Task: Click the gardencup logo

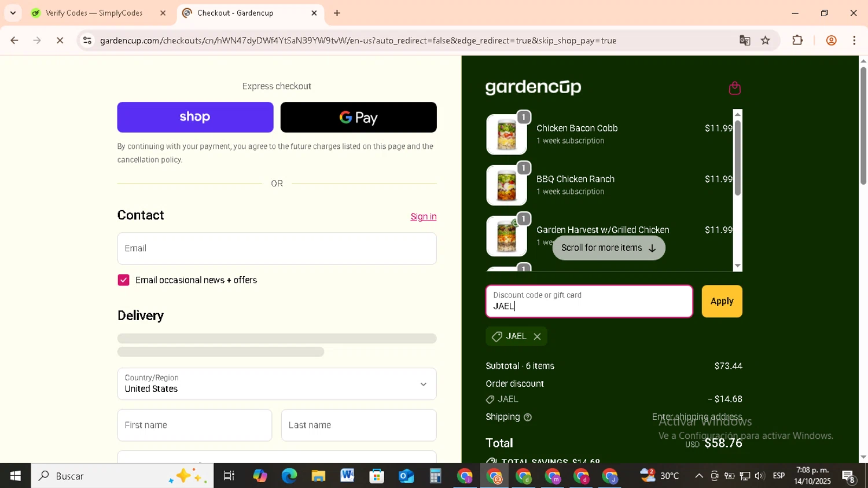Action: (x=533, y=87)
